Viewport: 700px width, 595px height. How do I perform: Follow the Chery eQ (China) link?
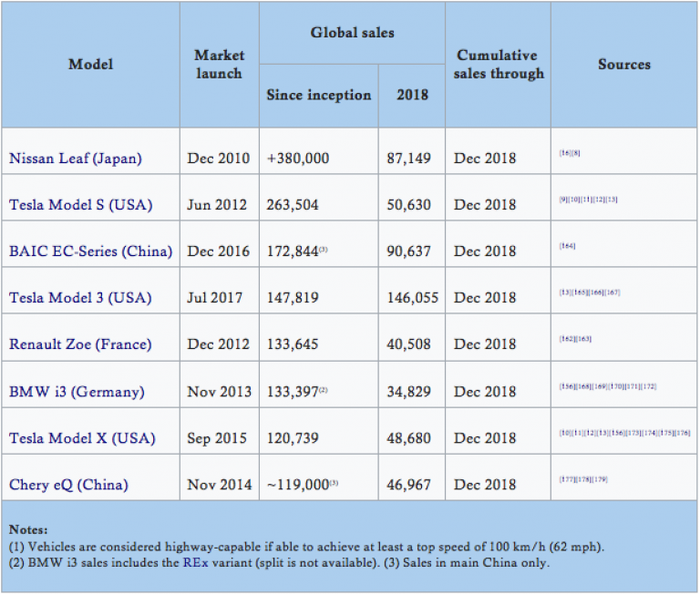[x=70, y=485]
